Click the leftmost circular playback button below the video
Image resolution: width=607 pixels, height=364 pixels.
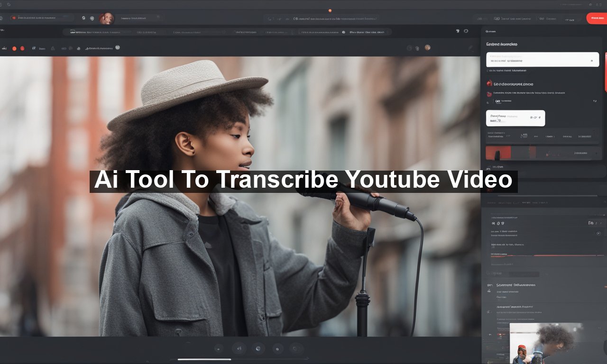219,349
